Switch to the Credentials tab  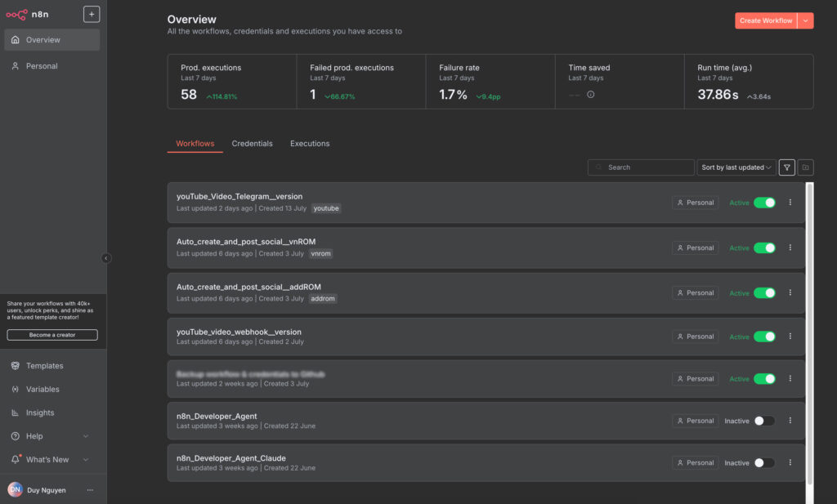point(252,144)
